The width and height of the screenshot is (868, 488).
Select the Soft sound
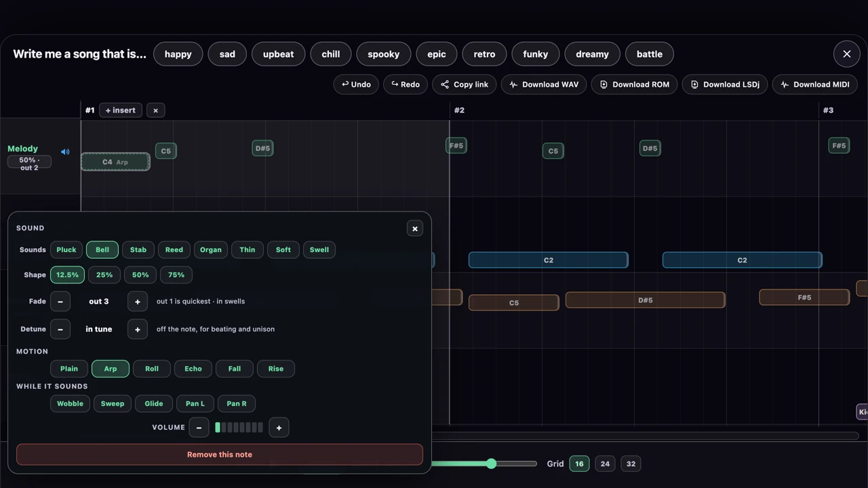(x=283, y=250)
